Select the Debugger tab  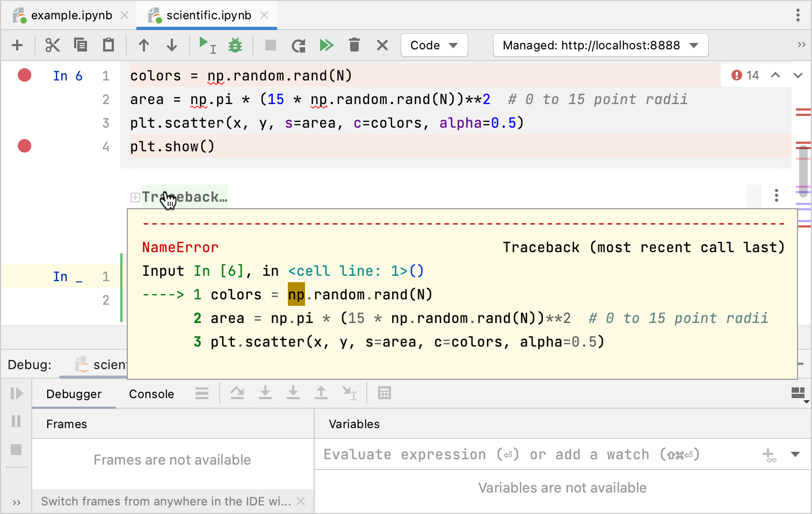click(74, 394)
